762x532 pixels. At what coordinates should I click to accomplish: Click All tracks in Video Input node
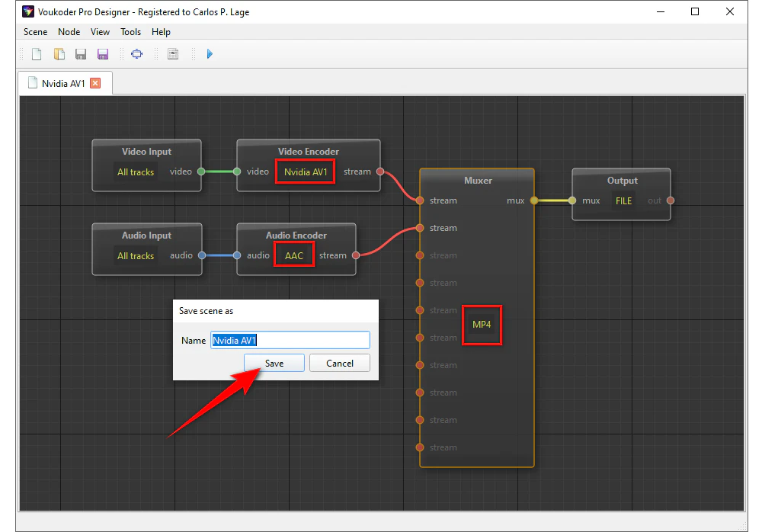(x=136, y=172)
